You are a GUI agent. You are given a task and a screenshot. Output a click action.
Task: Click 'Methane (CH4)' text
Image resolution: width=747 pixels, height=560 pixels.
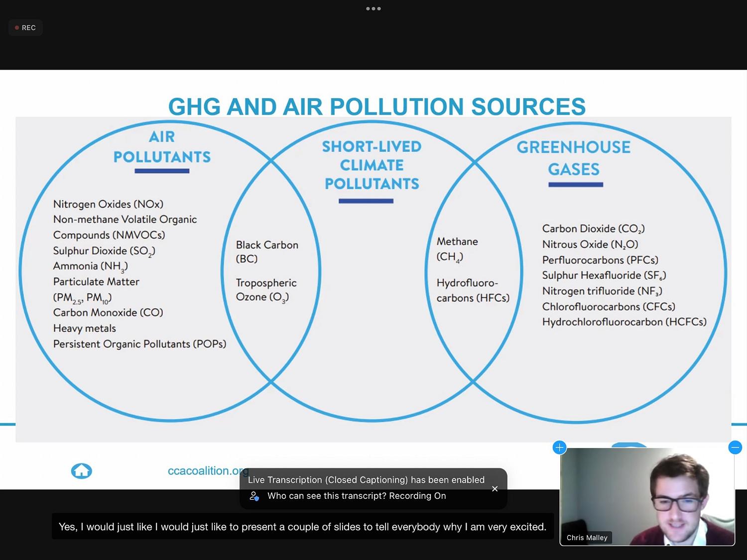pyautogui.click(x=457, y=249)
